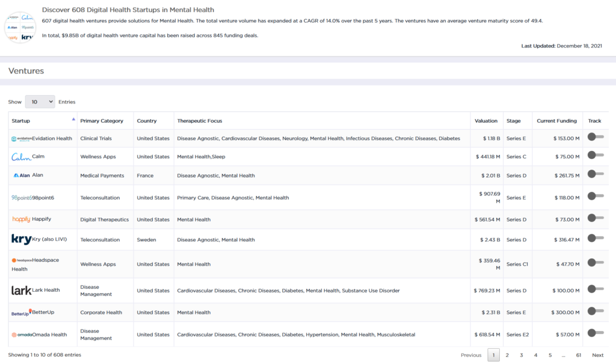Screen dimensions: 616x364
Task: Click the 98point6 logo icon
Action: (x=22, y=198)
